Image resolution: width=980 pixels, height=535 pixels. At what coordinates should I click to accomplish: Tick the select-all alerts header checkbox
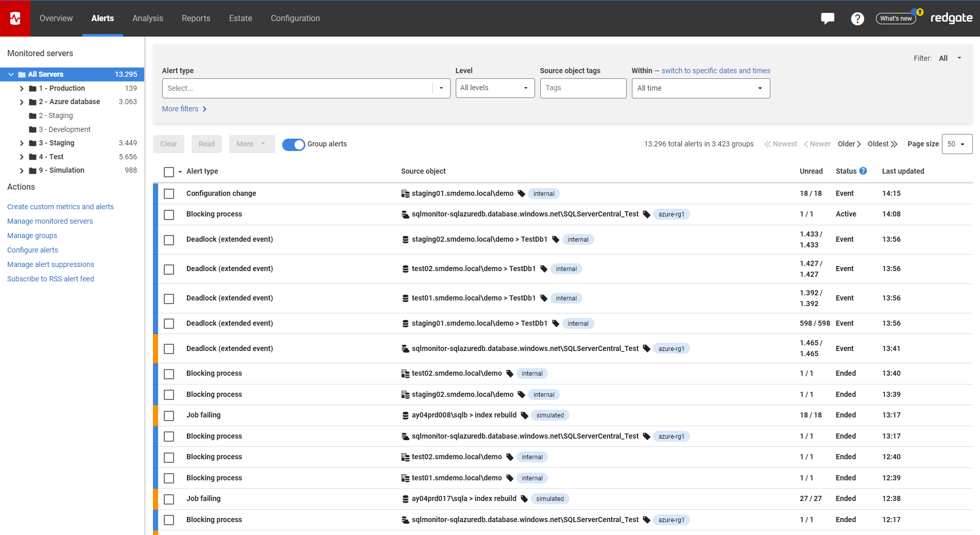[169, 172]
